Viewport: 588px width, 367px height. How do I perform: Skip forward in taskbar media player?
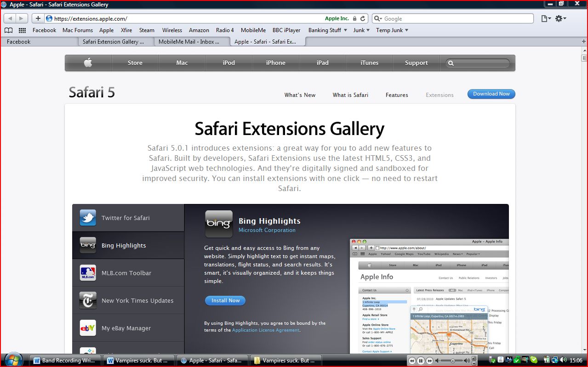(x=429, y=361)
